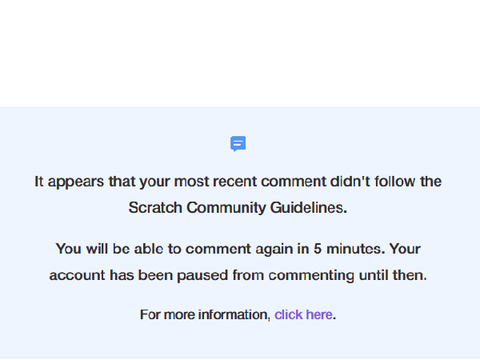Click the word "Your" ending the third line
Screen dimensions: 480x360
coord(405,249)
